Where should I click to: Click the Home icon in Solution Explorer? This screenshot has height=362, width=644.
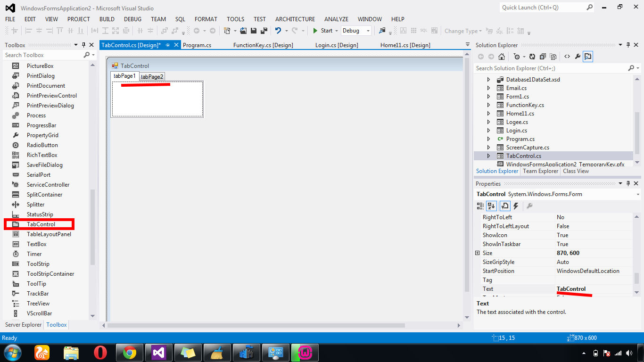click(x=502, y=57)
